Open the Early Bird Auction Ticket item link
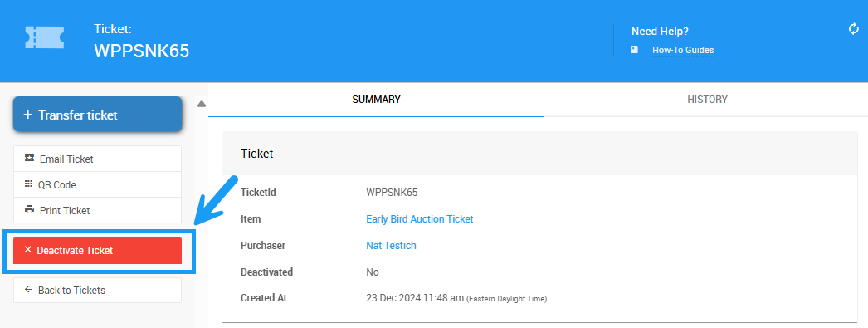 (420, 219)
